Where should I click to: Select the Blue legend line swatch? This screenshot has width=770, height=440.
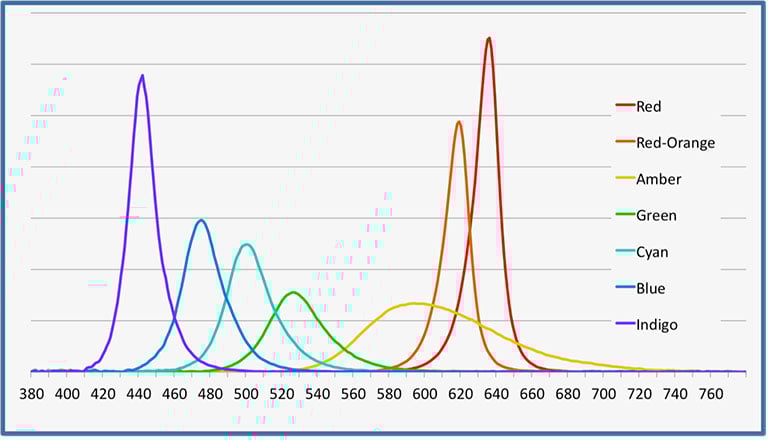click(x=626, y=286)
